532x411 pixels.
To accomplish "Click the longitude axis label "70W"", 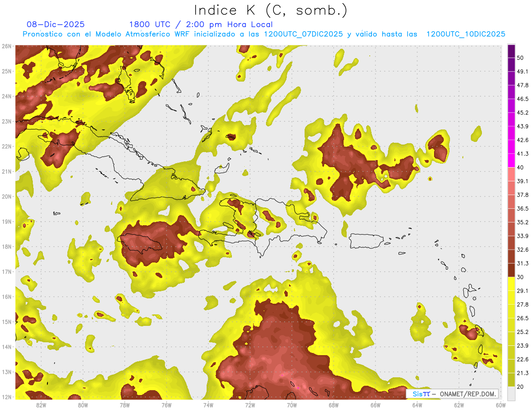I will tap(292, 405).
